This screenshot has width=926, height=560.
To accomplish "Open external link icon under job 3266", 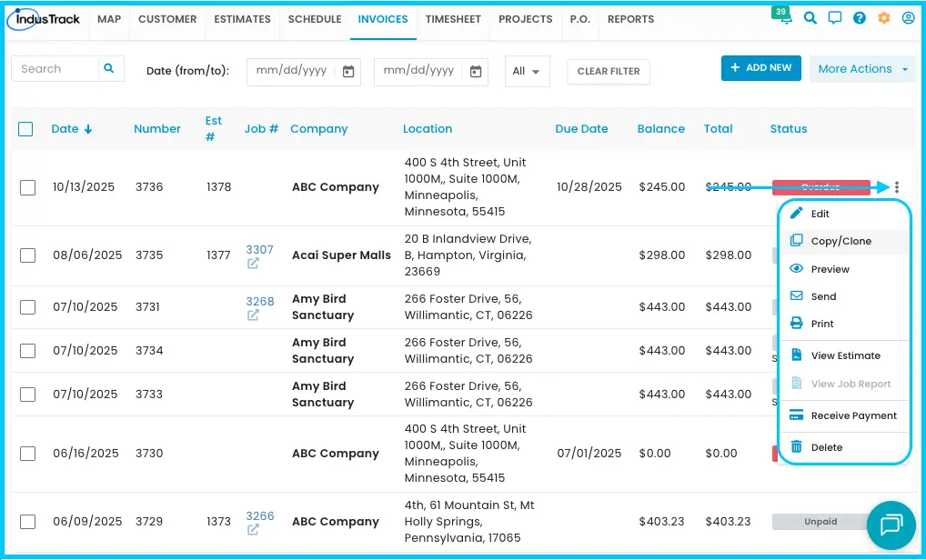I will tap(253, 530).
